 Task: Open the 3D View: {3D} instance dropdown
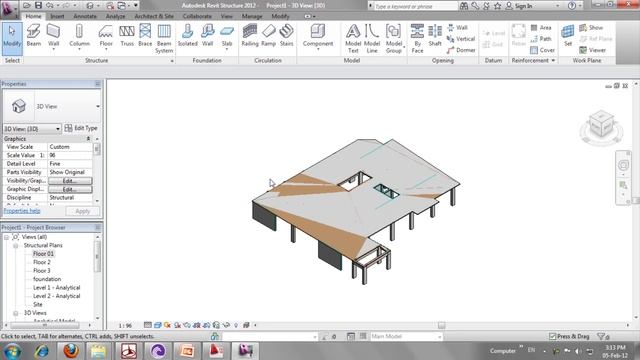tap(32, 129)
